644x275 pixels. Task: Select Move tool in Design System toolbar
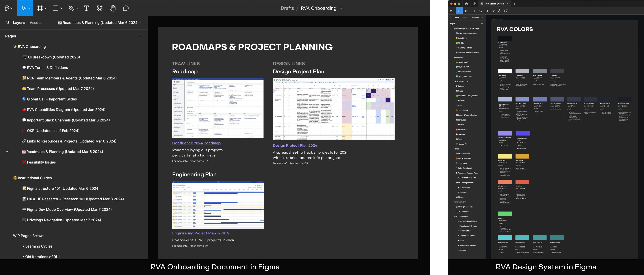459,11
